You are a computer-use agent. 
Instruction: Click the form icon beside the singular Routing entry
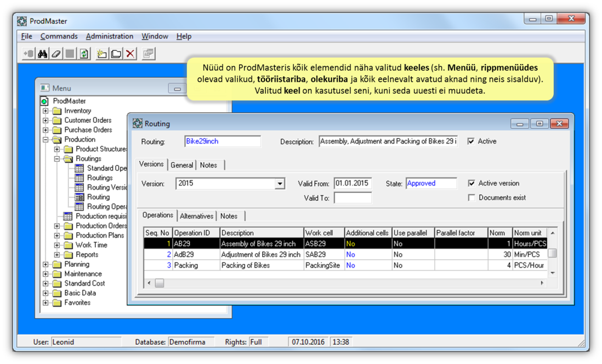(79, 197)
